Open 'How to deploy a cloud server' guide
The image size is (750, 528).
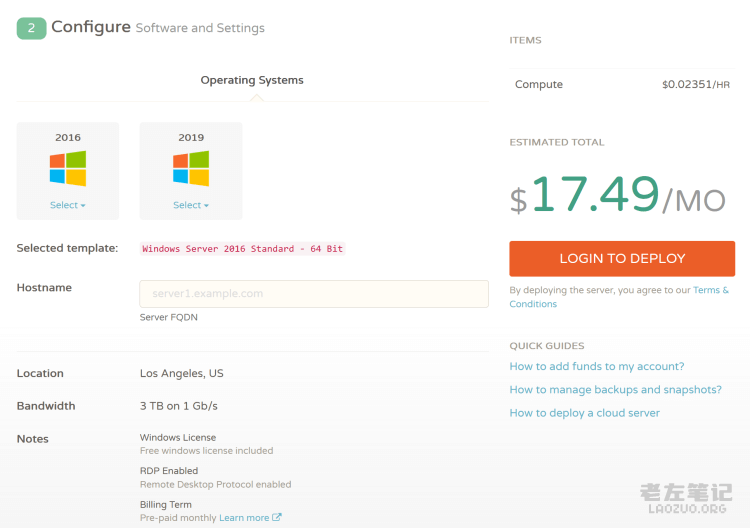(584, 413)
